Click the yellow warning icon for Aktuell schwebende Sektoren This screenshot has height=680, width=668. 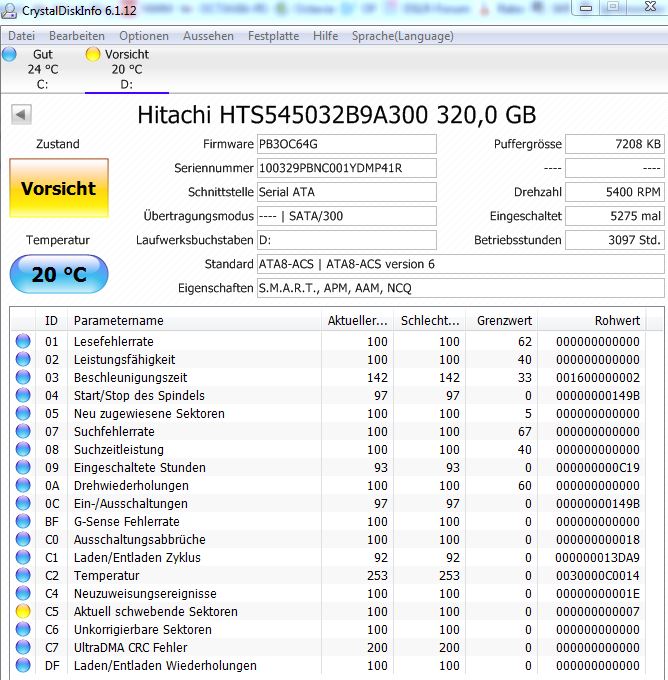(x=23, y=611)
